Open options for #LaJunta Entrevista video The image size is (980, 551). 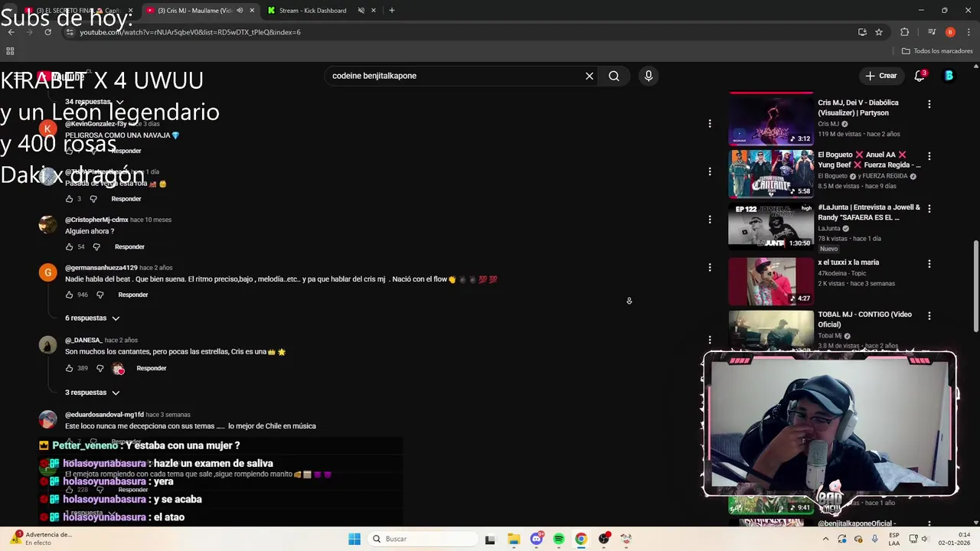pyautogui.click(x=929, y=208)
